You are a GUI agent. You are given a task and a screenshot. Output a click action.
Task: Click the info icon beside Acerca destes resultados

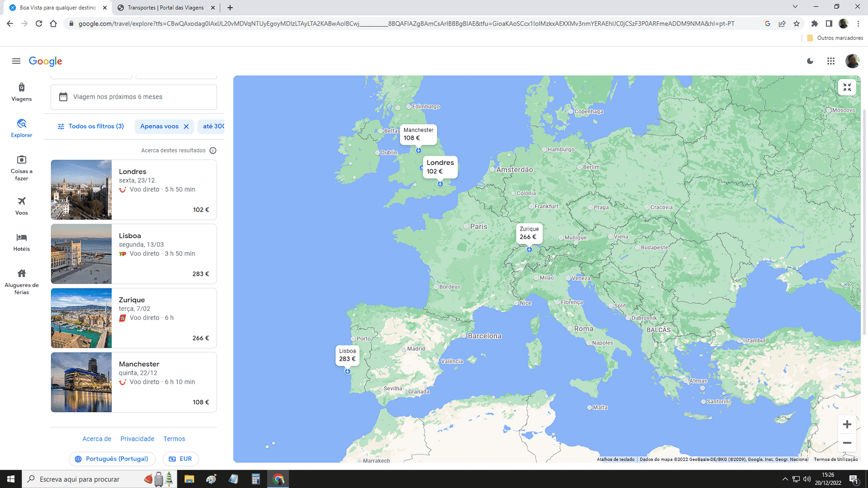pos(213,151)
